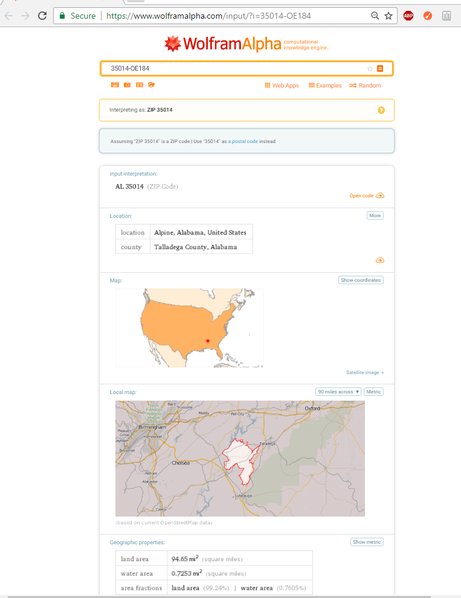Click the Random query link
Viewport: 461px width, 598px height.
(365, 85)
